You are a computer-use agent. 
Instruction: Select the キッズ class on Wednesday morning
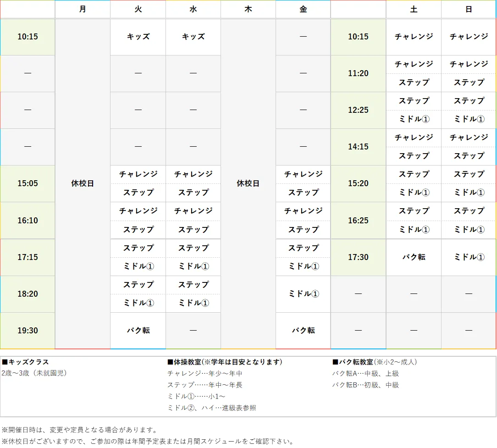[x=193, y=37]
